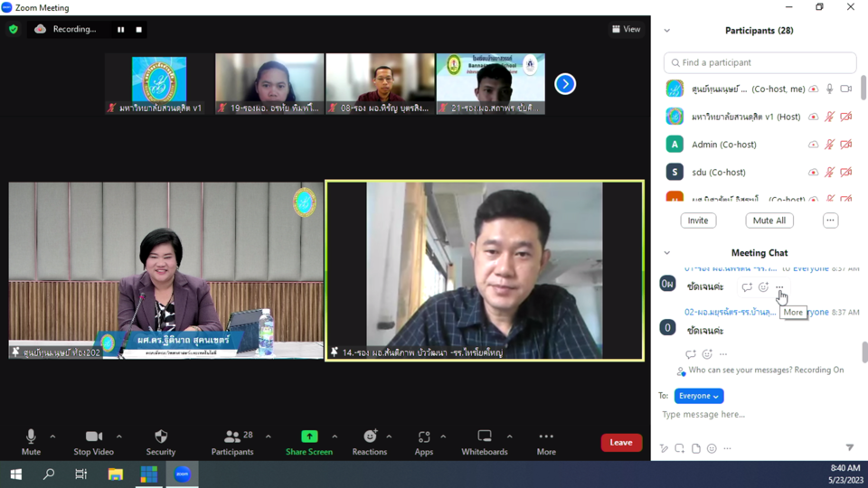
Task: Toggle the Participants panel
Action: point(232,442)
